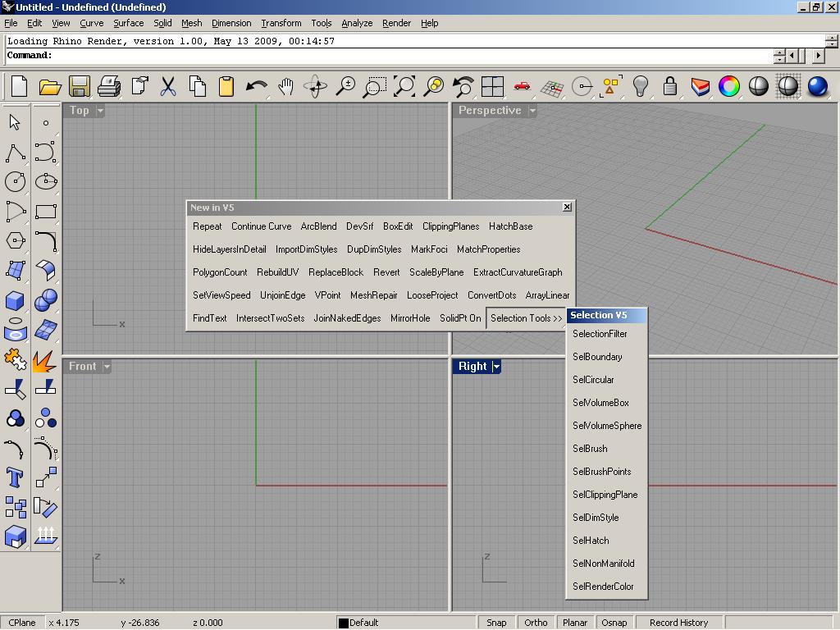The width and height of the screenshot is (840, 630).
Task: Click the MeshRepair button
Action: point(373,295)
